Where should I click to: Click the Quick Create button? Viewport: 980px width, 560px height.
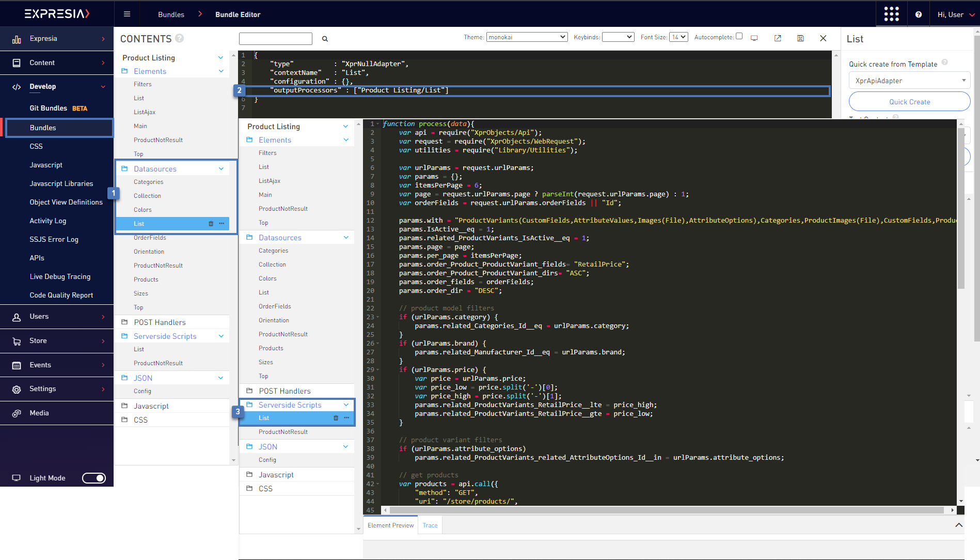point(909,102)
